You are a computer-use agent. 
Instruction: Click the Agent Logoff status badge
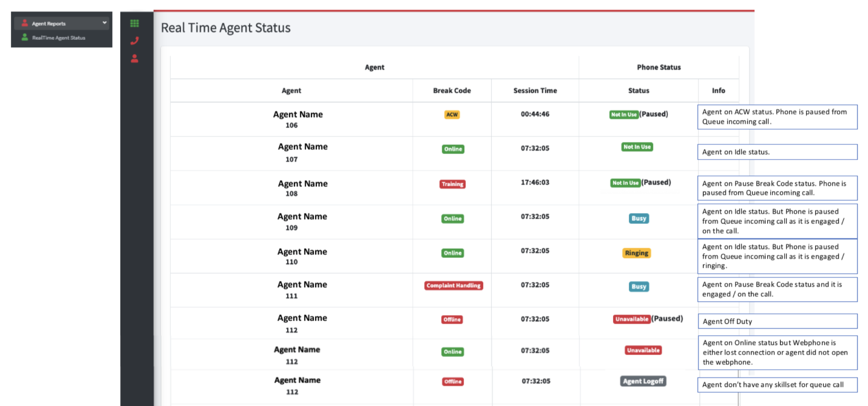(643, 381)
